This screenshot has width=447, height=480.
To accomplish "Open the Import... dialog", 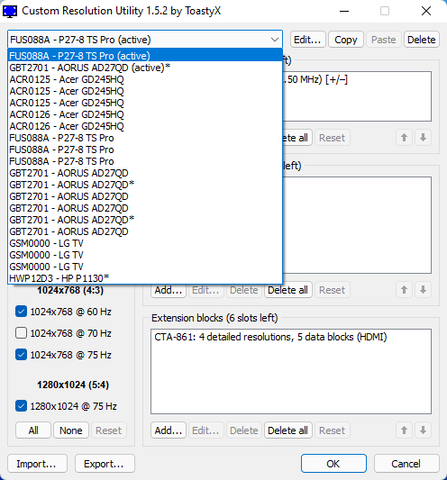I will (37, 464).
